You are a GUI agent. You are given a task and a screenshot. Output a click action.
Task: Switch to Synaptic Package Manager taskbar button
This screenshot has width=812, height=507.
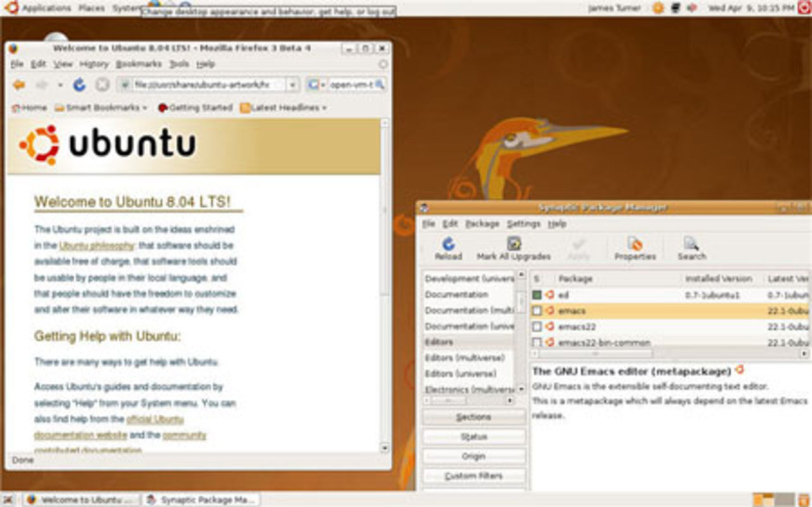[200, 499]
